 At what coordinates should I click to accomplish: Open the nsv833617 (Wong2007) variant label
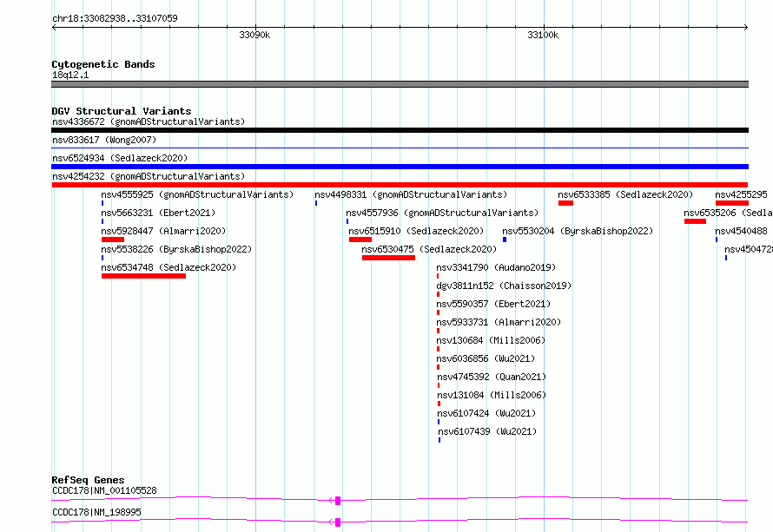[x=104, y=140]
